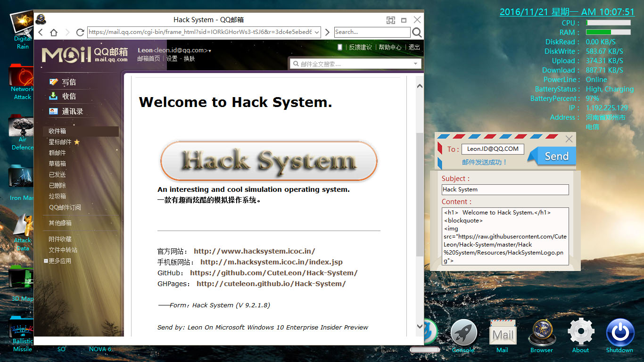The image size is (644, 362).
Task: Click 邮箱首页 mailbox home link
Action: pyautogui.click(x=149, y=59)
